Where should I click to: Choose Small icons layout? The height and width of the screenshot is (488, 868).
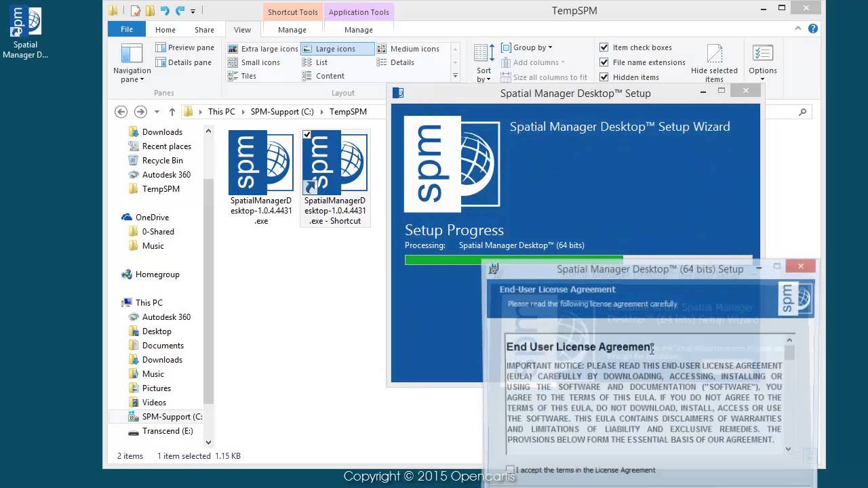(x=254, y=62)
